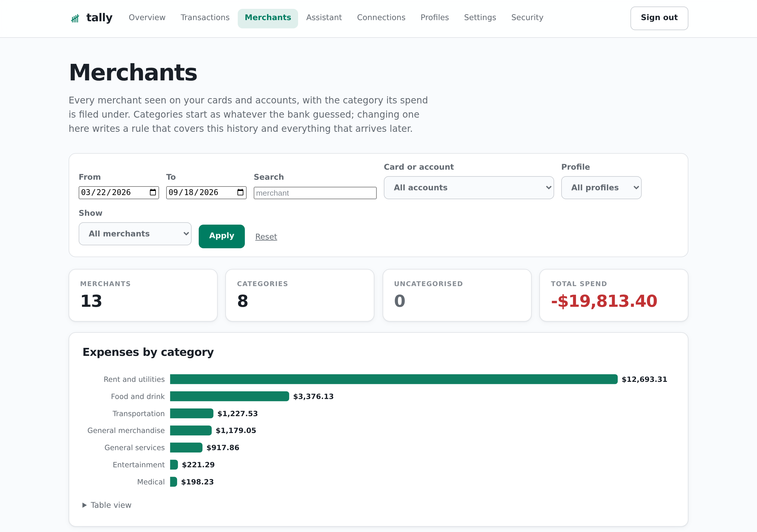This screenshot has width=757, height=532.
Task: Open the Security tab
Action: pyautogui.click(x=527, y=17)
